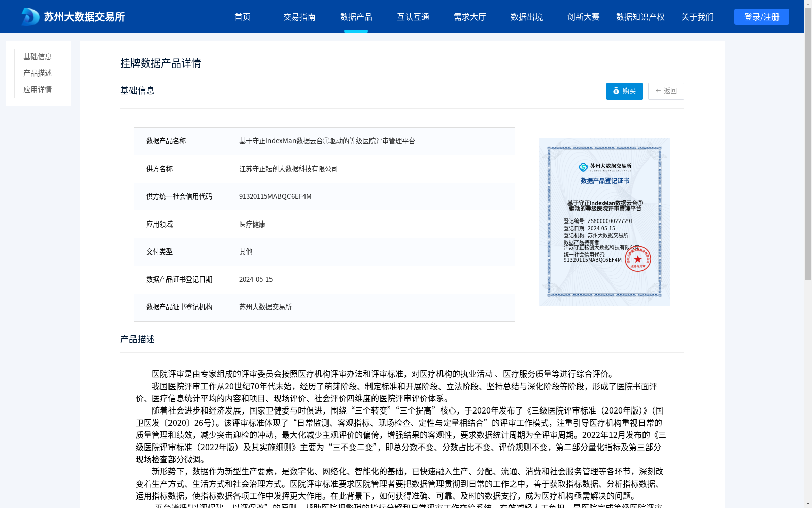Navigate to 需求大厅
Screen dimensions: 812x508
[470, 17]
